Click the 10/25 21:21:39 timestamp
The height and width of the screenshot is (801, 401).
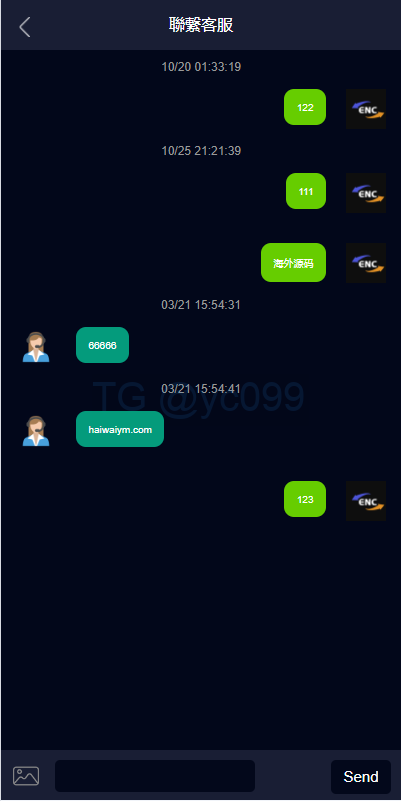(201, 151)
